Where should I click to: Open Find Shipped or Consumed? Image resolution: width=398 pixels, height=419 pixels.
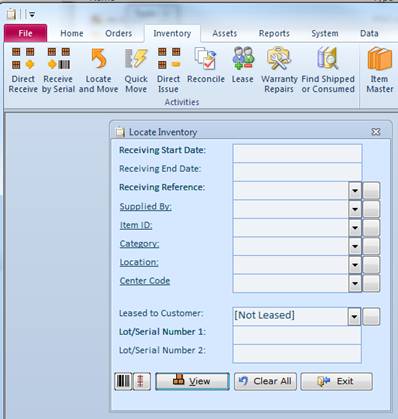click(x=328, y=70)
